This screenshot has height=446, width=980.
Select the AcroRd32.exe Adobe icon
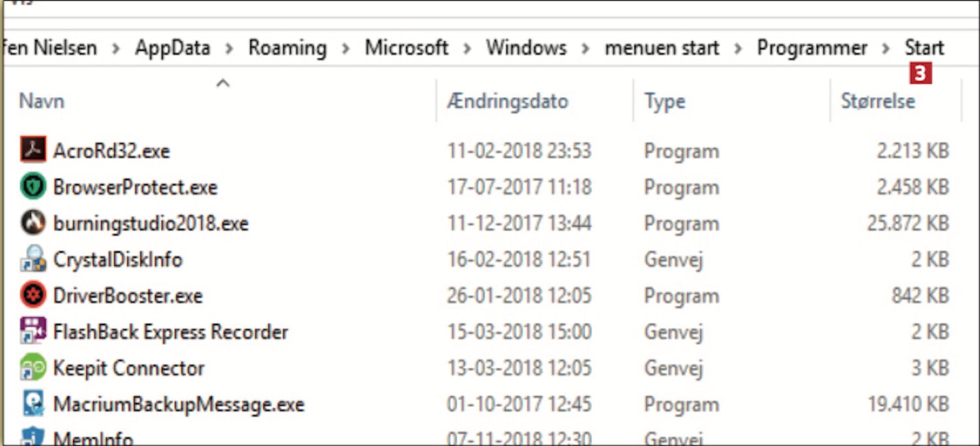tap(33, 150)
